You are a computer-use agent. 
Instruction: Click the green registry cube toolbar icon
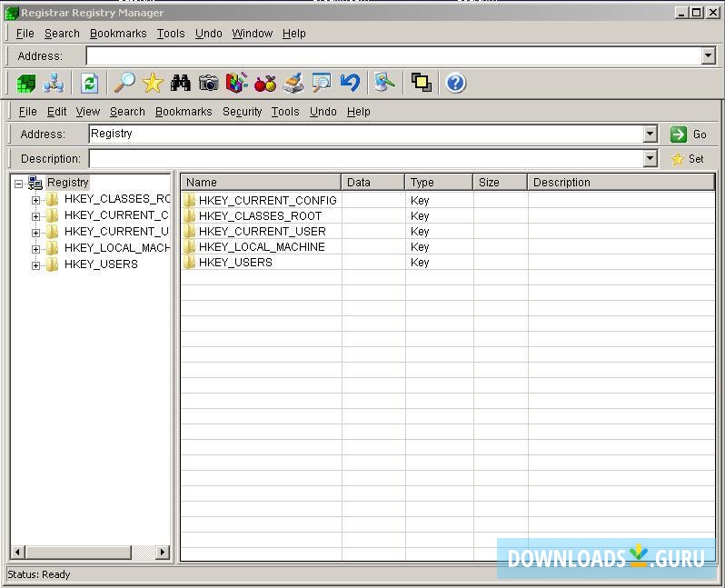25,84
